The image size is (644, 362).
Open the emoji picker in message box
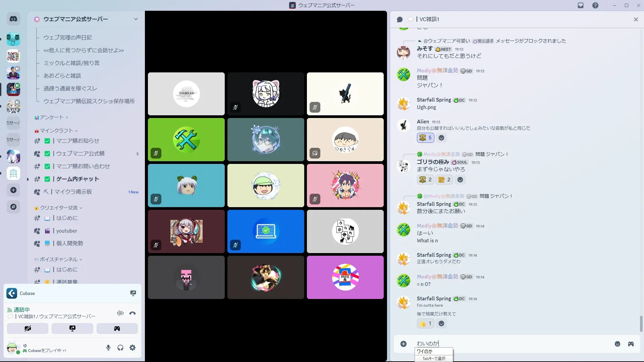[617, 344]
